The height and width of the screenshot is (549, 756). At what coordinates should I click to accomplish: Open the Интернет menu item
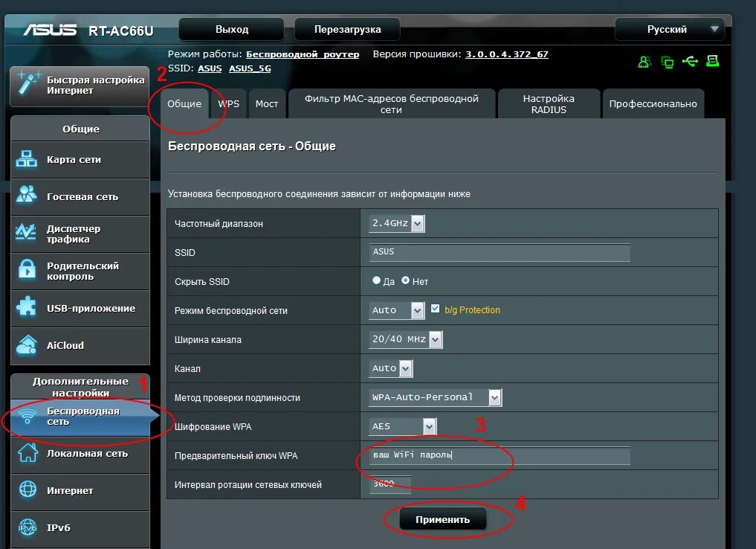pyautogui.click(x=80, y=491)
